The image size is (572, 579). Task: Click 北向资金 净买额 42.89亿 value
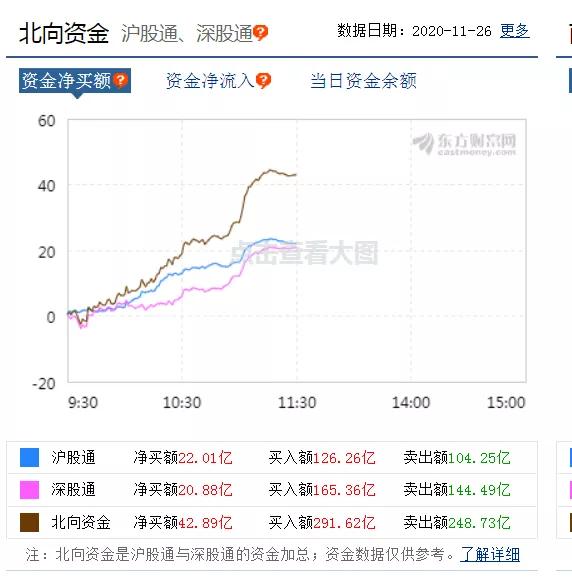pos(205,523)
